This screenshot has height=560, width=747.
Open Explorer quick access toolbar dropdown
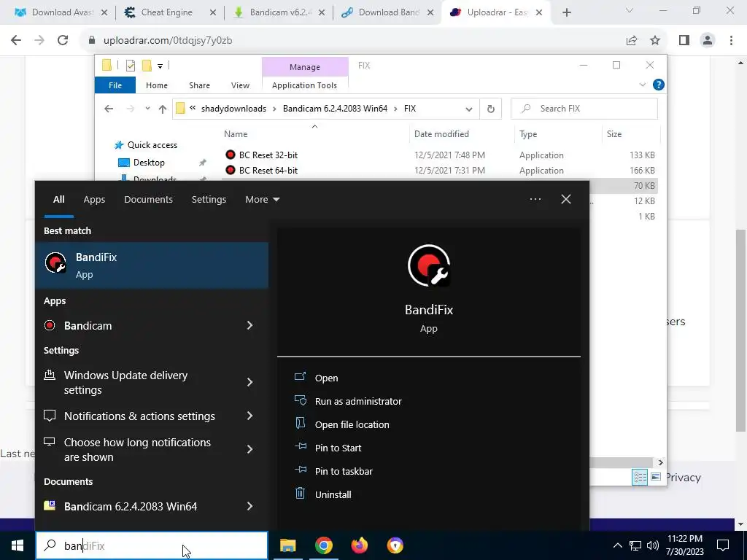[x=160, y=66]
